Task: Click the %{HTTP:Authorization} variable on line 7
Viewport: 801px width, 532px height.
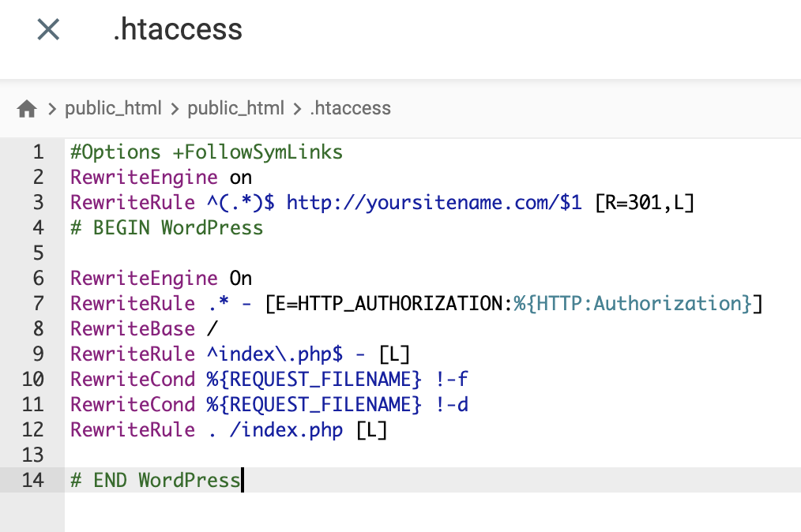Action: (632, 303)
